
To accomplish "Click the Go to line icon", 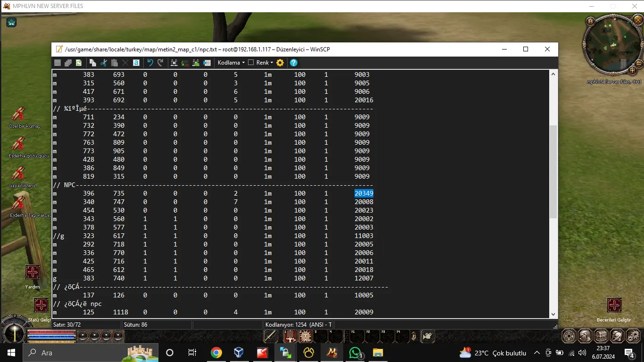I will pos(206,63).
